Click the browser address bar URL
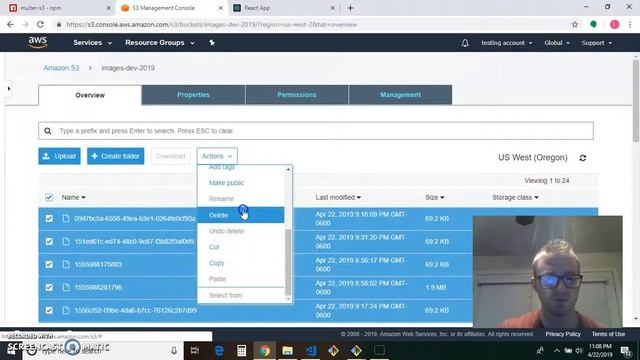640x360 pixels. click(x=211, y=24)
